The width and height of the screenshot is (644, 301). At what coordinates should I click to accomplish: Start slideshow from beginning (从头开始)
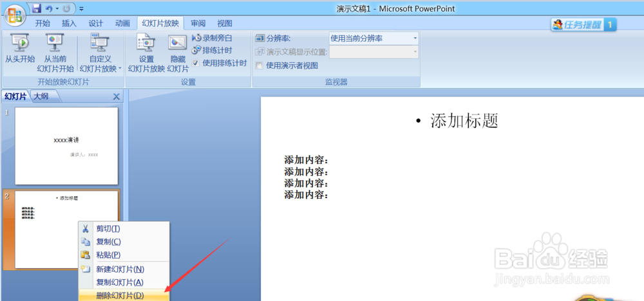(20, 49)
